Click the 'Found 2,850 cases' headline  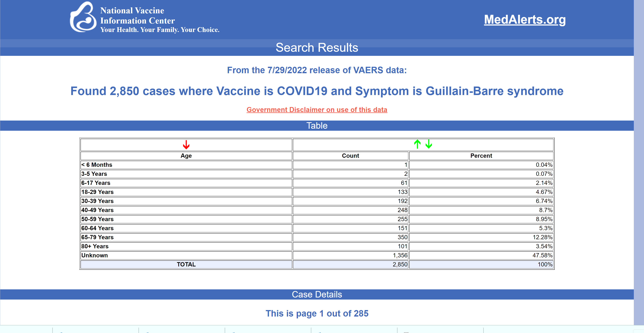(317, 91)
